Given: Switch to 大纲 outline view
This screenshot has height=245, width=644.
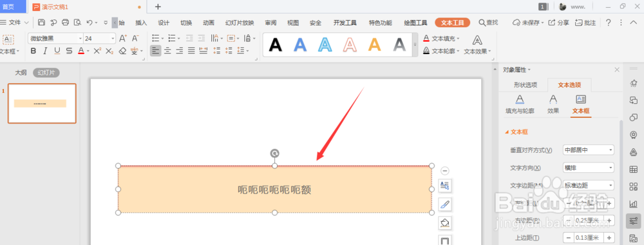Looking at the screenshot, I should pyautogui.click(x=21, y=73).
